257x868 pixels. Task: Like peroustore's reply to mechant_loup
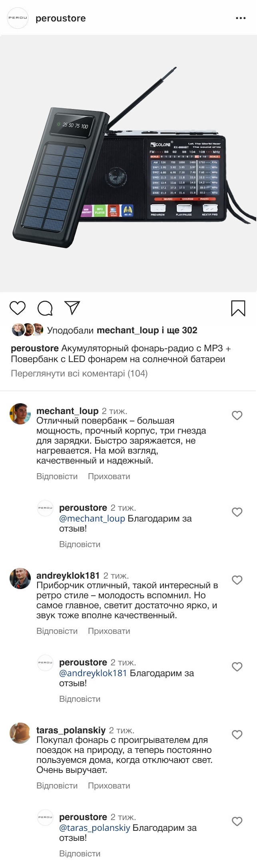tap(237, 512)
